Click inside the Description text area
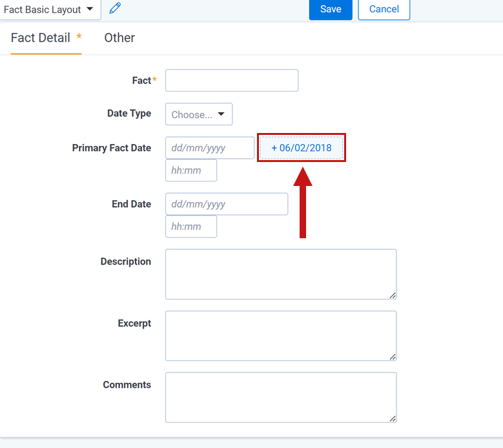This screenshot has width=503, height=448. (x=281, y=274)
